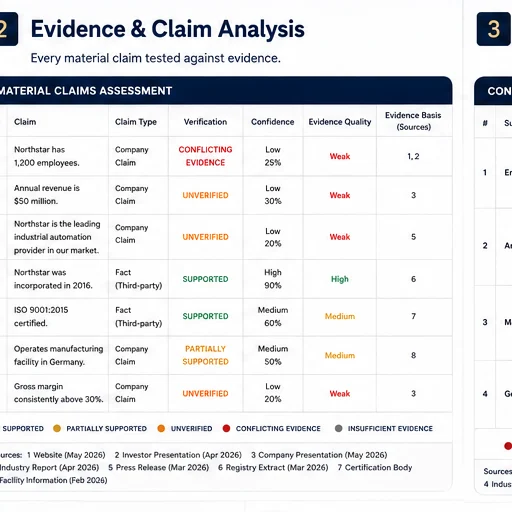Click SUPPORTED in the incorporated 2016 row
Viewport: 512px width, 512px height.
(205, 279)
